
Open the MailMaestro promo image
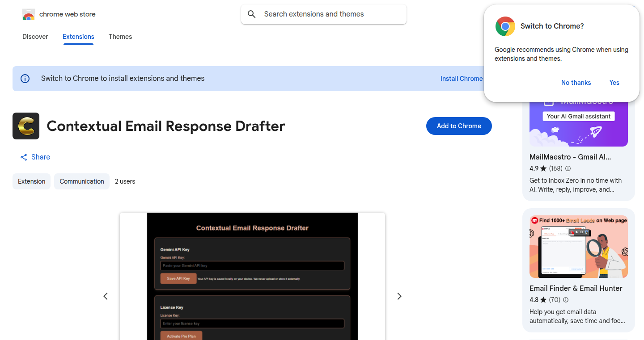[x=579, y=125]
